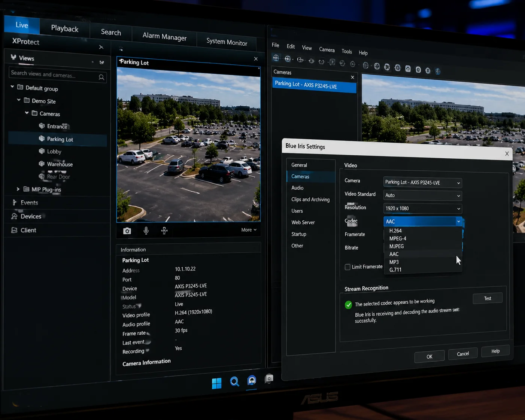The height and width of the screenshot is (420, 525).
Task: Click the Lobby camera icon in tree
Action: point(42,151)
